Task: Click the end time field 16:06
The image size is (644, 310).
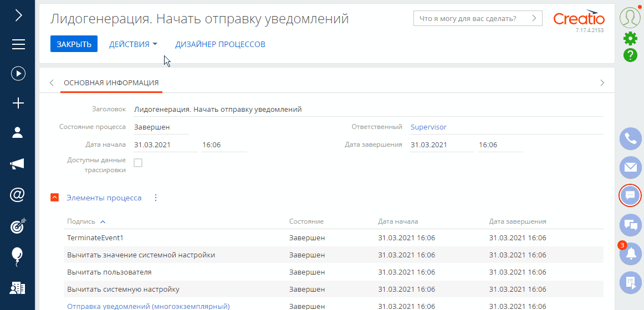Action: pos(500,144)
